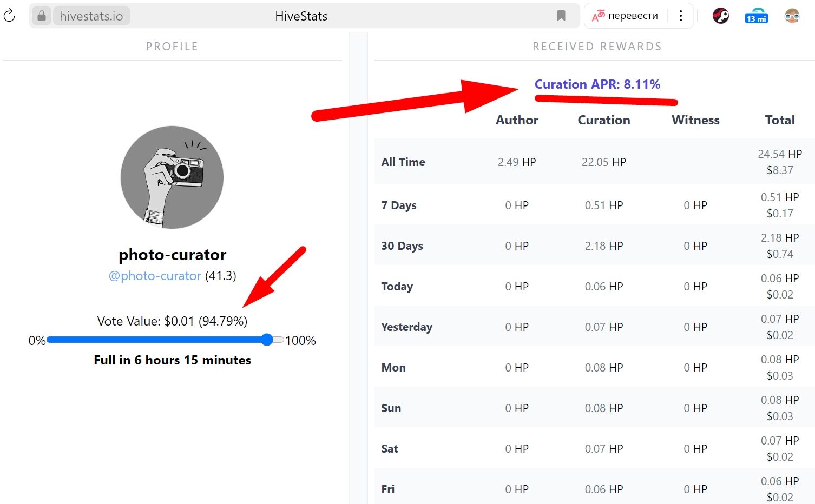The image size is (815, 504).
Task: Click the 2.49 HP all-time author value
Action: [517, 162]
